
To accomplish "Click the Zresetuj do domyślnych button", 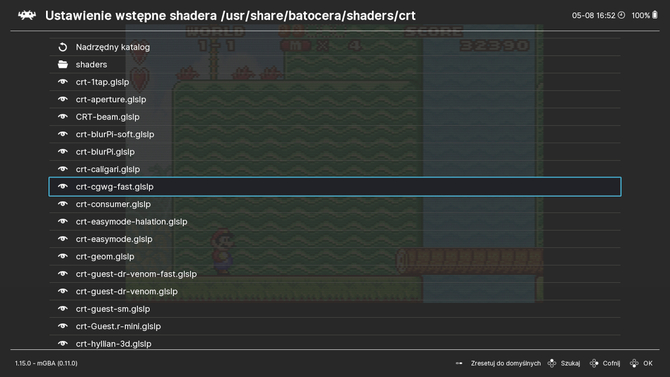I will pos(498,363).
